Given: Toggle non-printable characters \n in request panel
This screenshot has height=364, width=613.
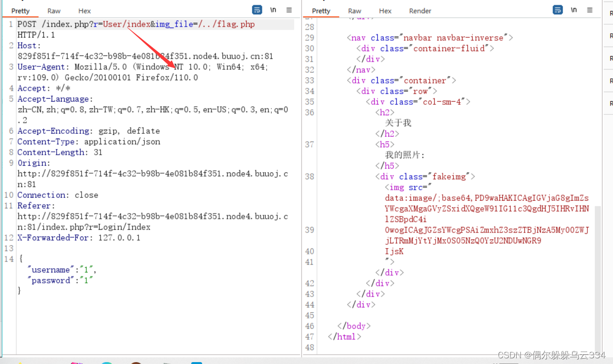Looking at the screenshot, I should coord(273,10).
